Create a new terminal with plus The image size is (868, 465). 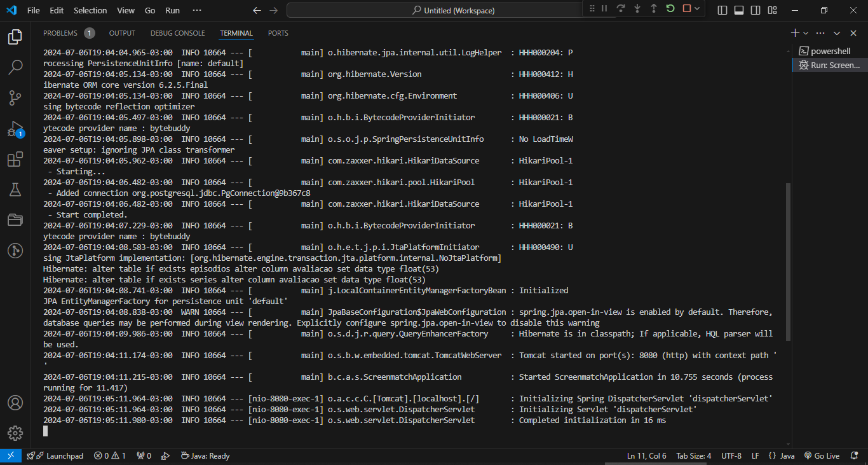[x=795, y=33]
